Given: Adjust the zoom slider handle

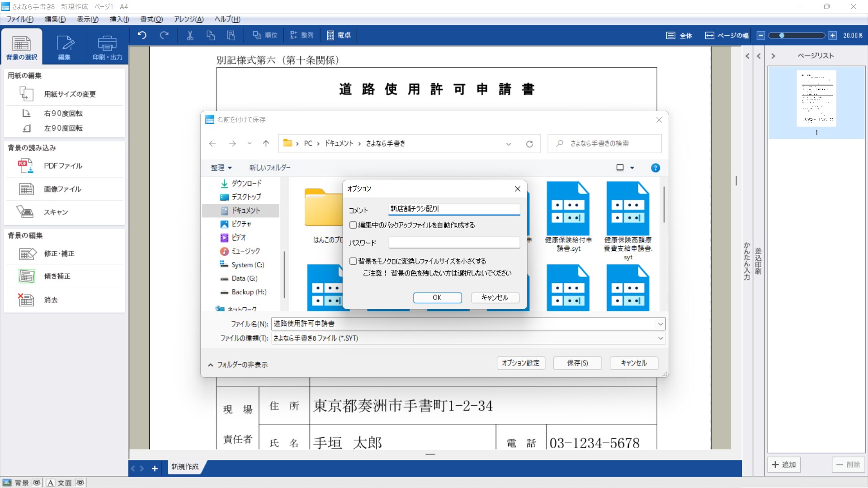Looking at the screenshot, I should pyautogui.click(x=782, y=36).
